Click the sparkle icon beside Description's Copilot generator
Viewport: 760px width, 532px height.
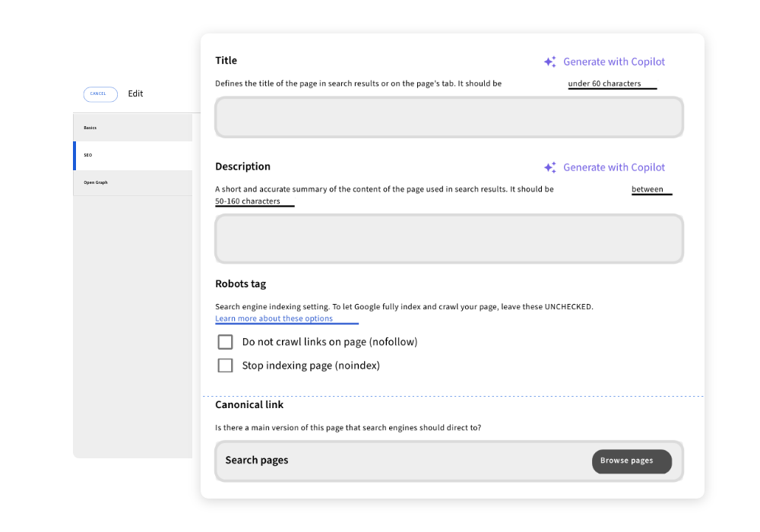tap(549, 168)
